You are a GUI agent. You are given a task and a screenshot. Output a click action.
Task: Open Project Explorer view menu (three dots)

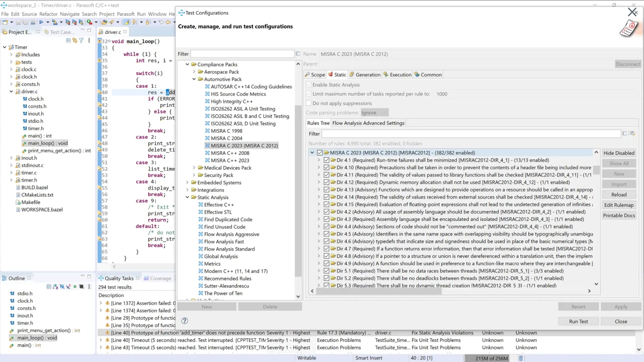(89, 40)
